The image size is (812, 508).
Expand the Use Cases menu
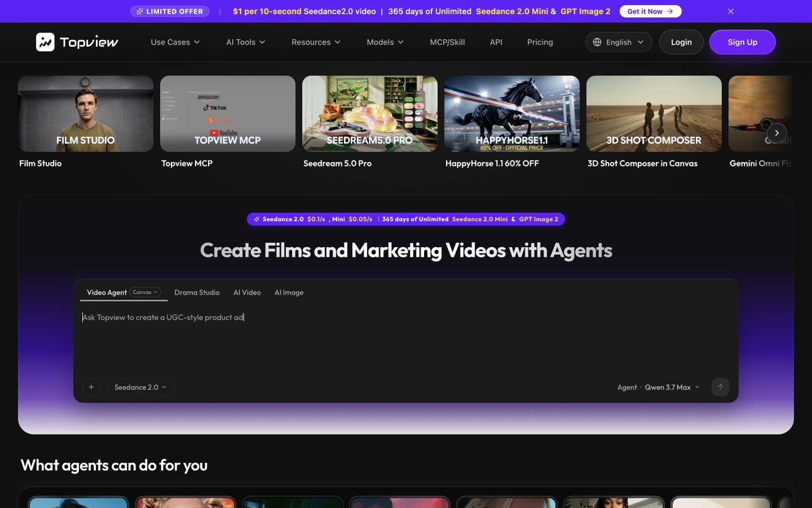tap(175, 42)
